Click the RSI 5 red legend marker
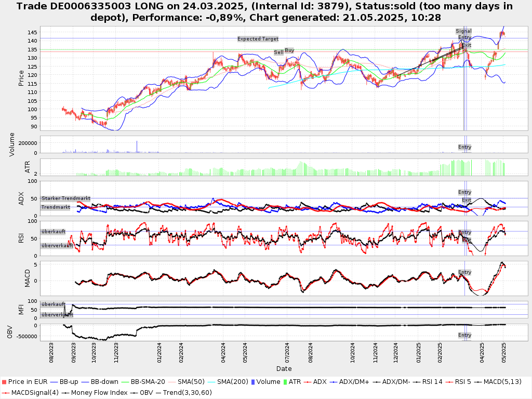The width and height of the screenshot is (532, 399). click(451, 382)
